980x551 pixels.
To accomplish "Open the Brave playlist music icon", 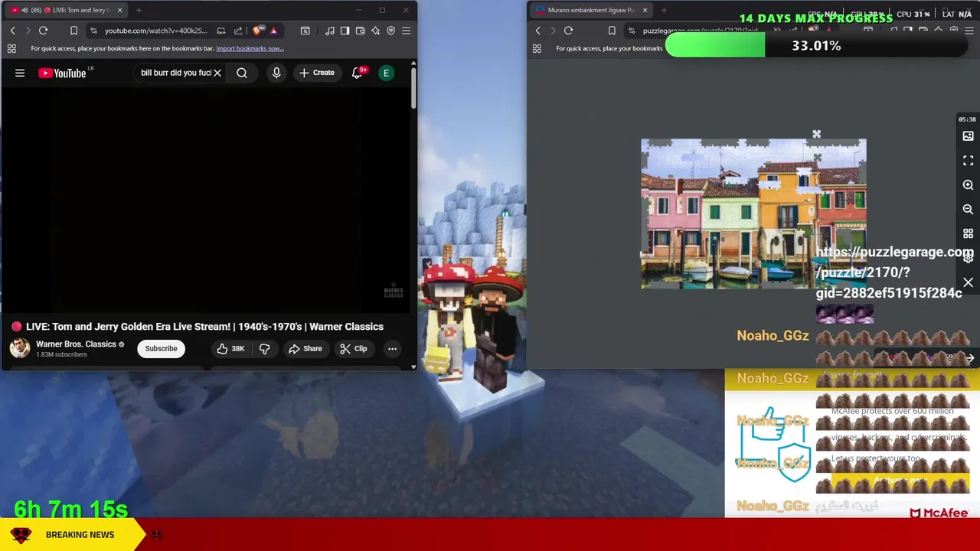I will tap(329, 31).
